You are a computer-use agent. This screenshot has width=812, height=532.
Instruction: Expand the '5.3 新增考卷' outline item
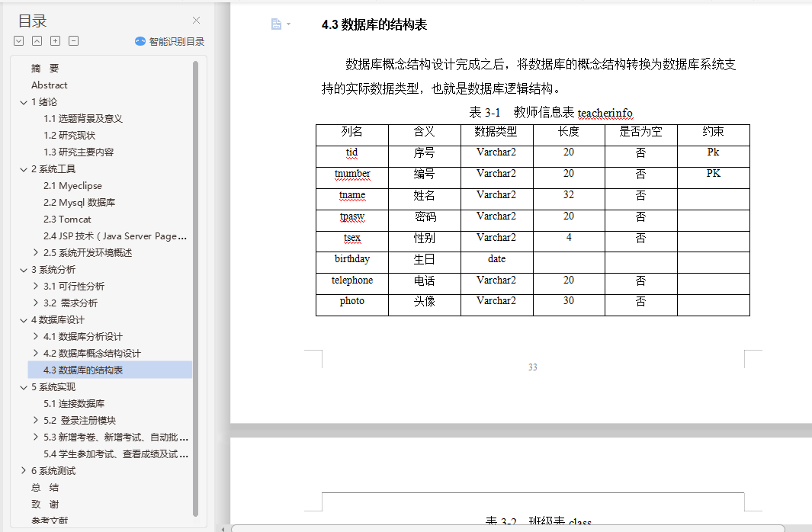click(x=35, y=437)
